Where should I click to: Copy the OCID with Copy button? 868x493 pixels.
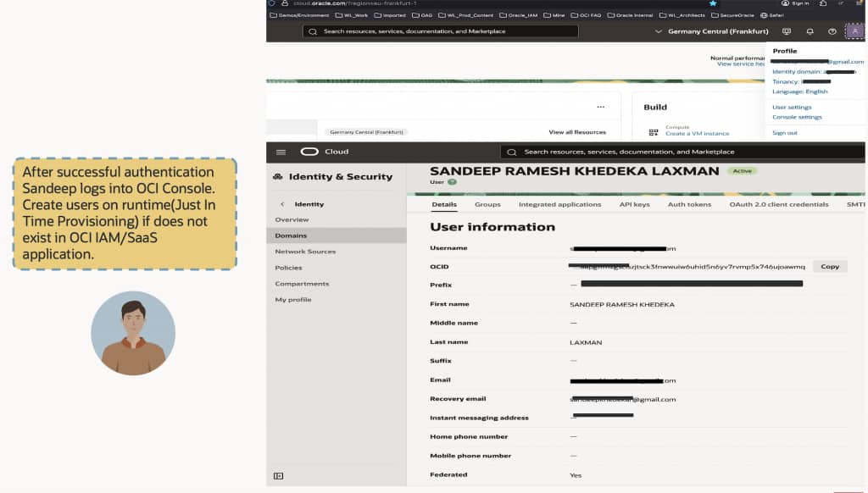coord(830,267)
